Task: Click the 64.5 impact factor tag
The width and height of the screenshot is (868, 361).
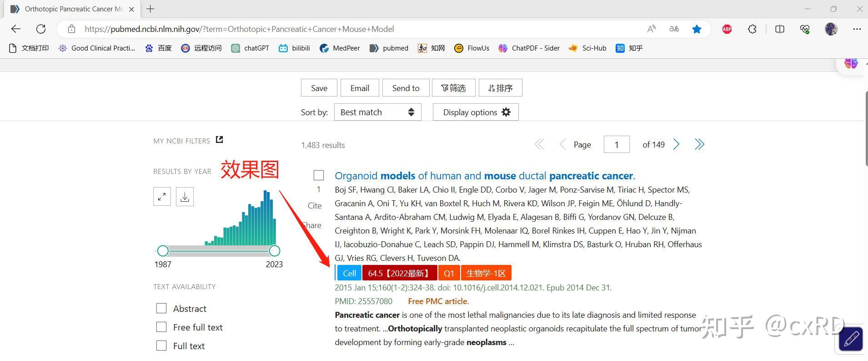Action: pyautogui.click(x=400, y=273)
